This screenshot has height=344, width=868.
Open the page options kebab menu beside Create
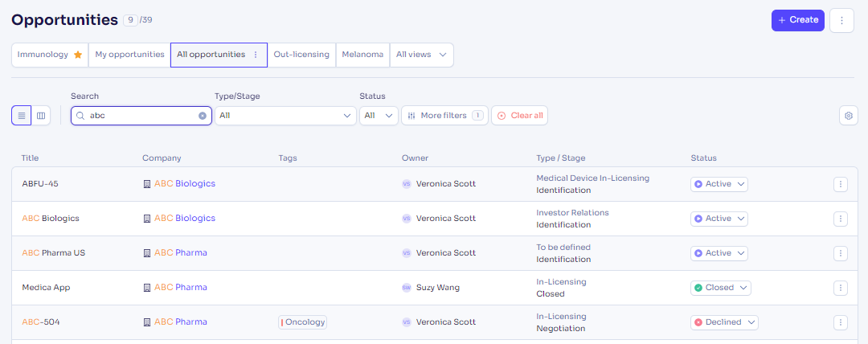click(x=842, y=21)
